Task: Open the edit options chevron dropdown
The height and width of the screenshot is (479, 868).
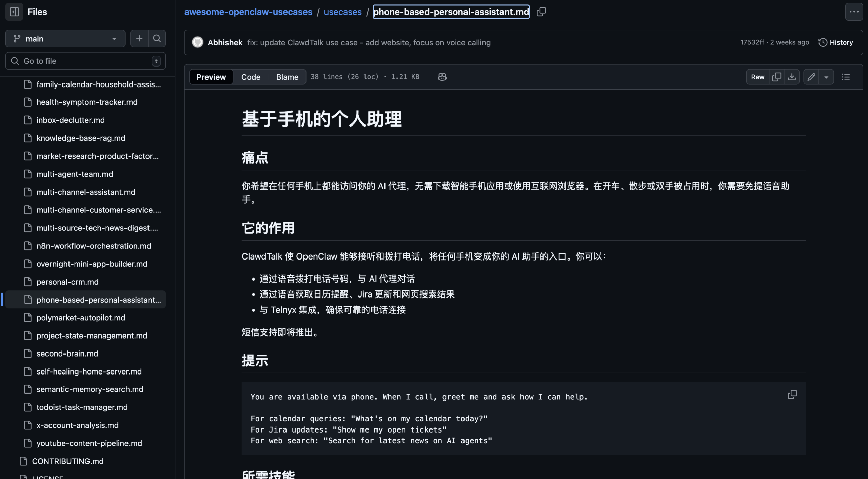Action: 827,77
